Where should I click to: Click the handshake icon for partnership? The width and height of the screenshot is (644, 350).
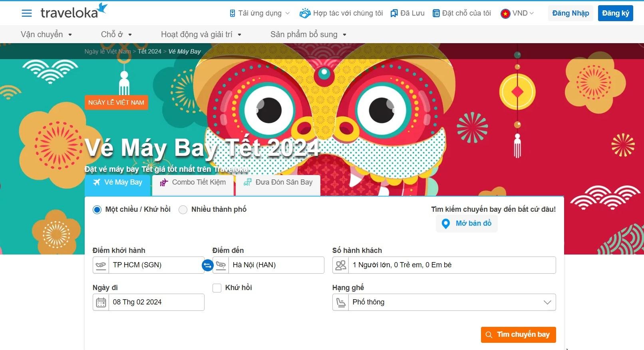tap(305, 13)
